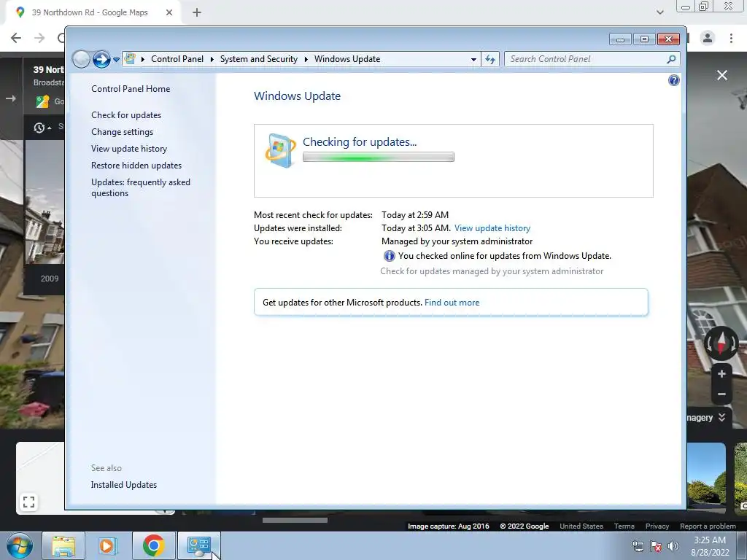The width and height of the screenshot is (747, 560).
Task: Click Street View compass control
Action: [x=721, y=343]
